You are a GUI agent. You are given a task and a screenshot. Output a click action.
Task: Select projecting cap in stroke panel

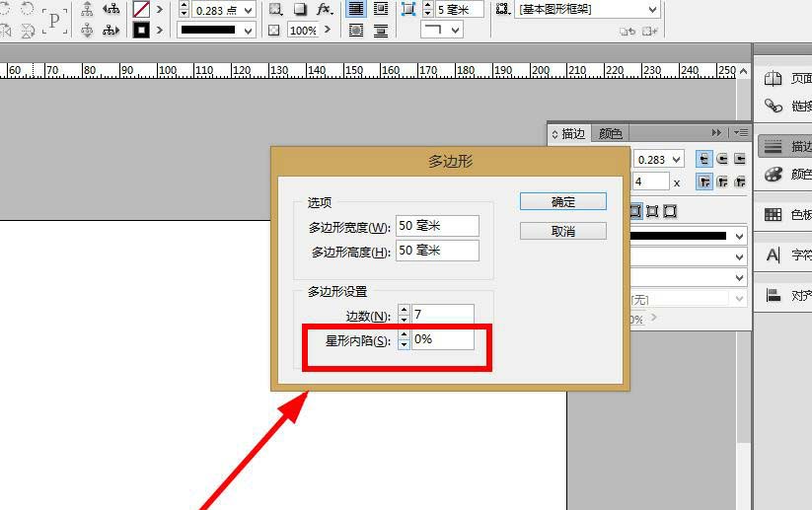(x=740, y=159)
